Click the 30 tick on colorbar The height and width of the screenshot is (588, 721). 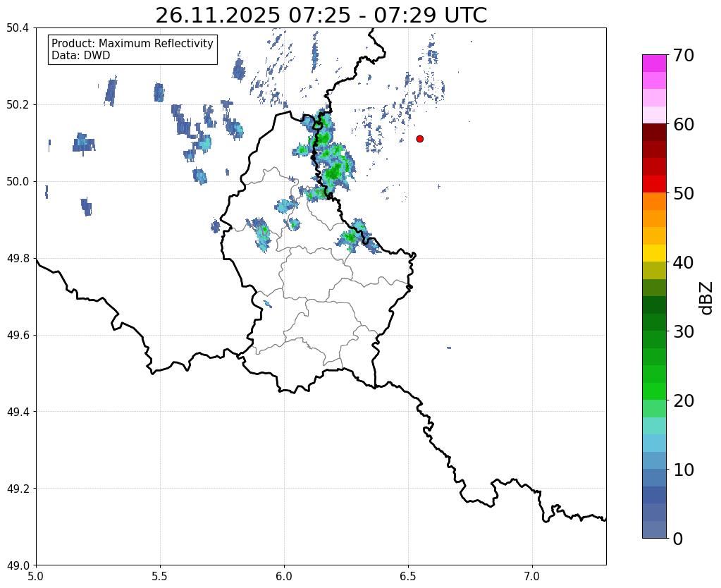(x=684, y=331)
